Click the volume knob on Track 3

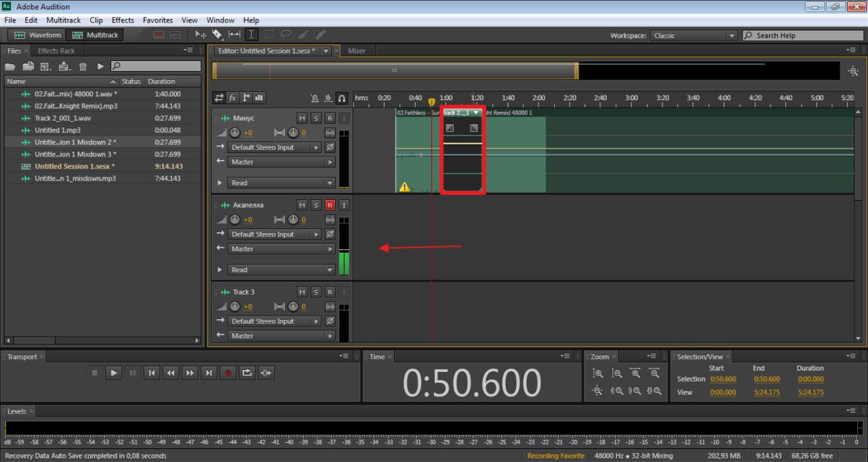[235, 306]
